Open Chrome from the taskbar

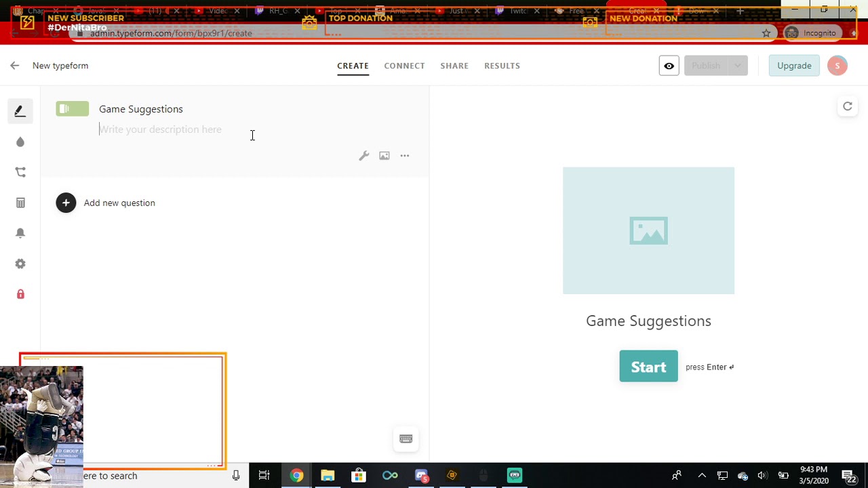(296, 476)
